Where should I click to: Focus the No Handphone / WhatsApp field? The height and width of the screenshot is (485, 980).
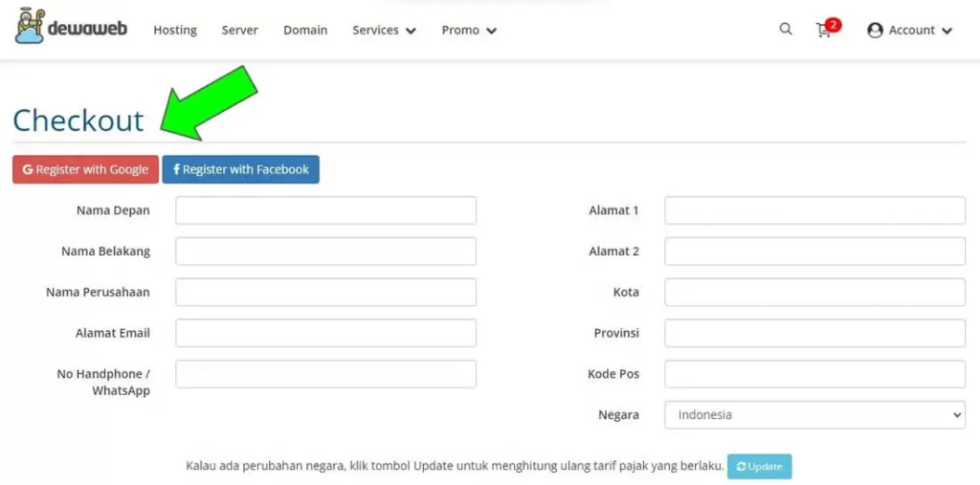point(325,374)
